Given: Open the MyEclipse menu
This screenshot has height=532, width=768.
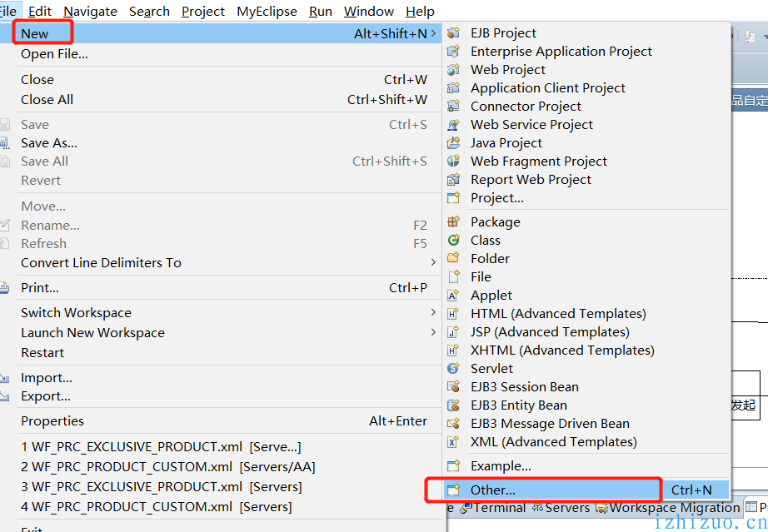Looking at the screenshot, I should (x=267, y=12).
